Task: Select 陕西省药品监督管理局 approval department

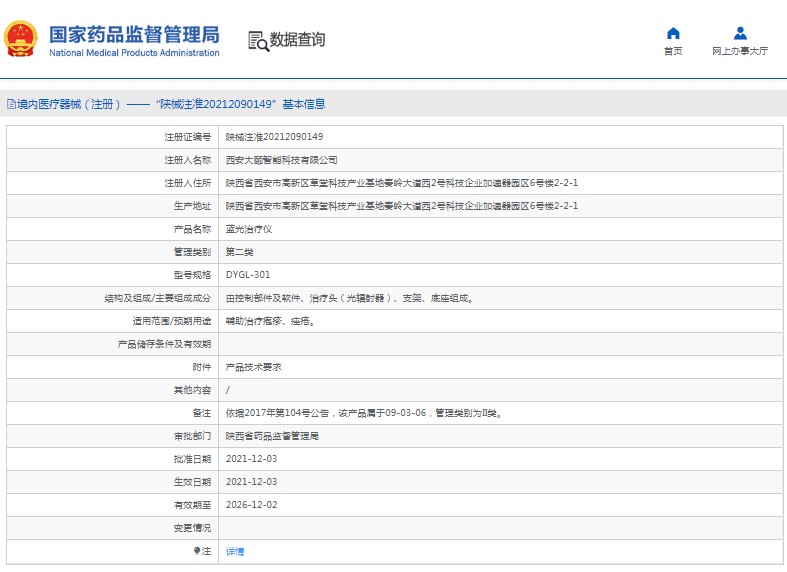Action: coord(272,436)
